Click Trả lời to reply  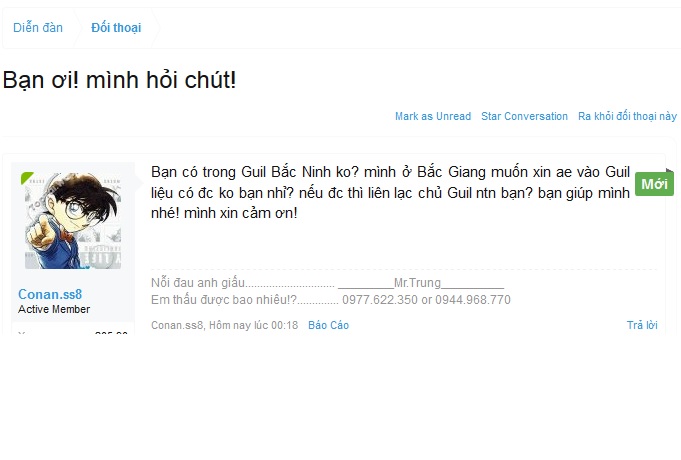[x=642, y=325]
